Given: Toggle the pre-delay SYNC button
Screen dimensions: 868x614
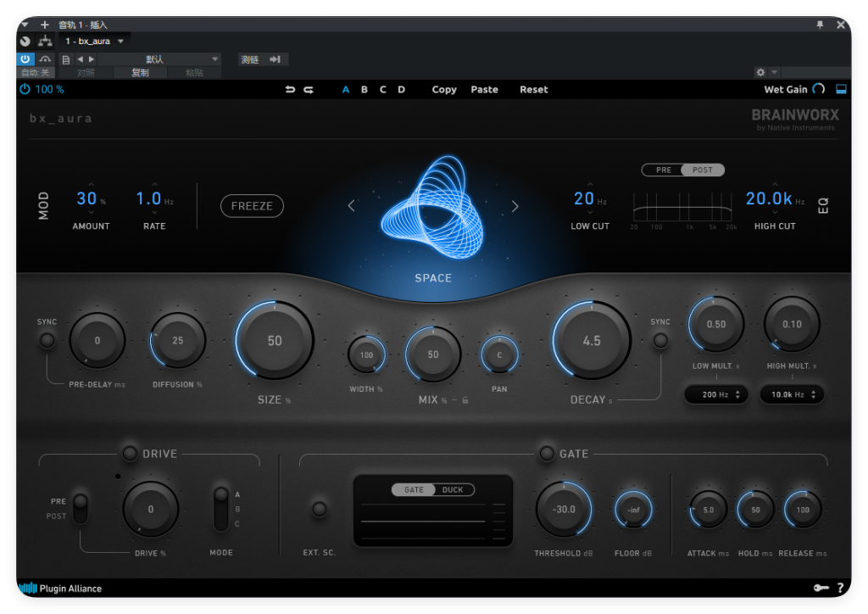Looking at the screenshot, I should (47, 340).
